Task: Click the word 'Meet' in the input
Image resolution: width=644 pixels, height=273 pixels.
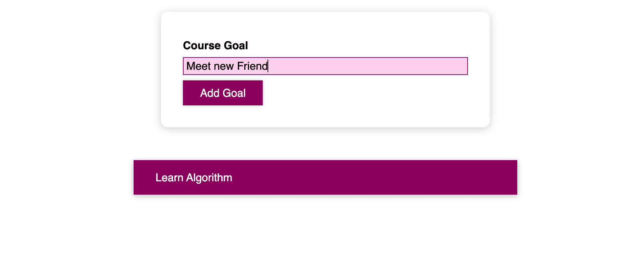Action: pos(198,66)
